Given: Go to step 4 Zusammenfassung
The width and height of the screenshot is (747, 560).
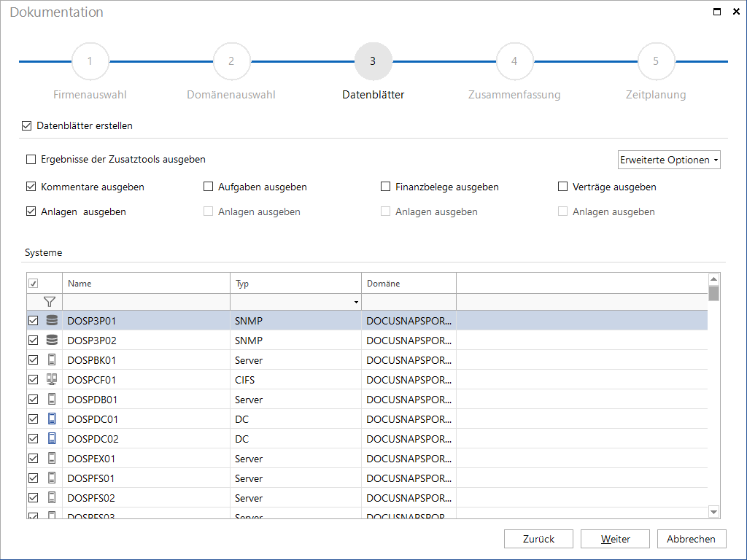Looking at the screenshot, I should [x=514, y=61].
